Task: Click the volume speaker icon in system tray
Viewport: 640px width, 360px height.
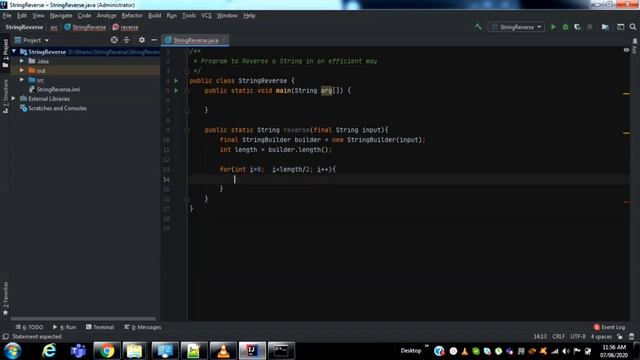Action: coord(566,351)
